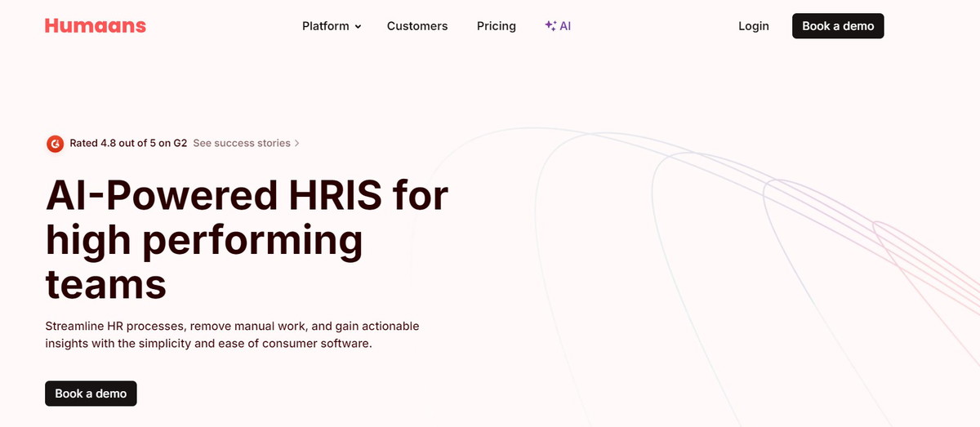The width and height of the screenshot is (980, 427).
Task: Open the Pricing page
Action: pos(497,26)
